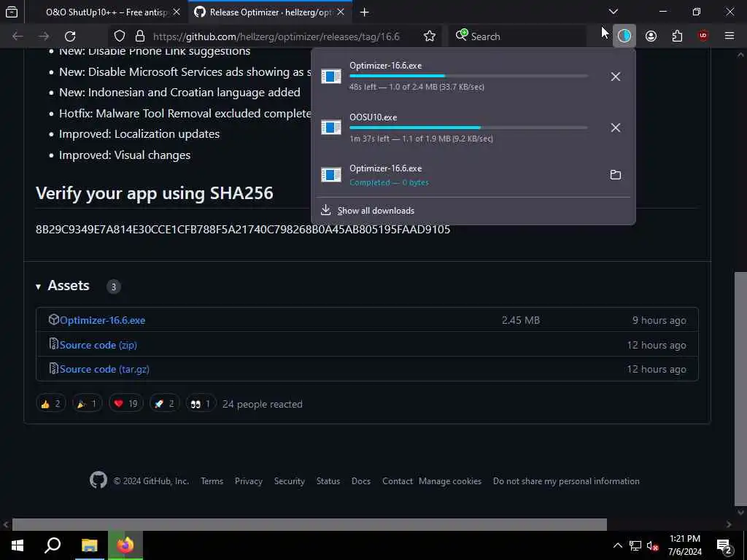Image resolution: width=747 pixels, height=560 pixels.
Task: Collapse the Assets section
Action: [x=38, y=286]
